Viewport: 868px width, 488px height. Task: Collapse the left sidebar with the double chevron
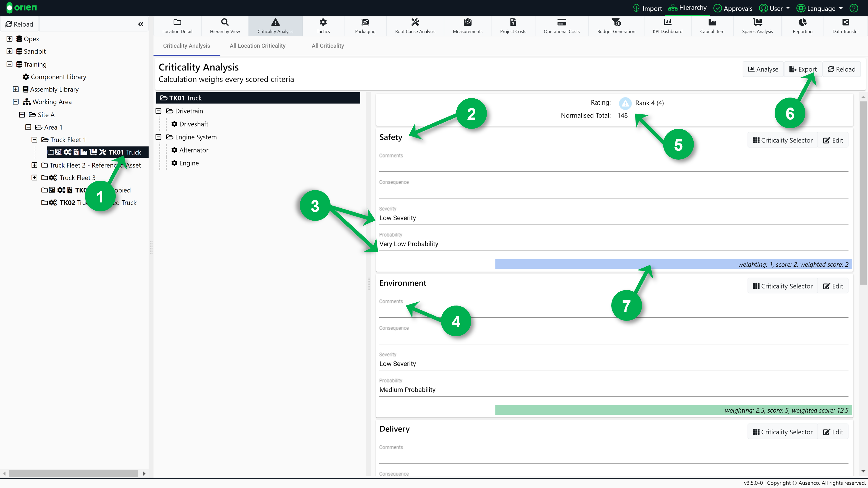pyautogui.click(x=140, y=24)
